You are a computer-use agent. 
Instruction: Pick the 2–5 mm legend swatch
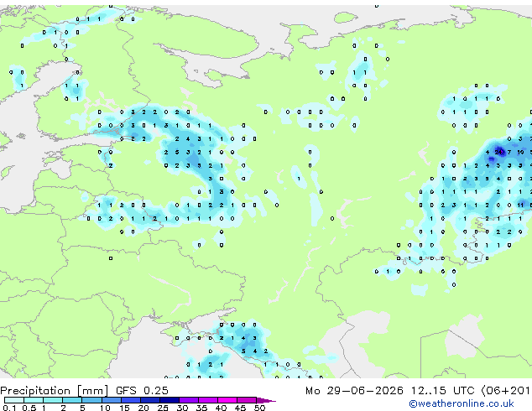(72, 400)
